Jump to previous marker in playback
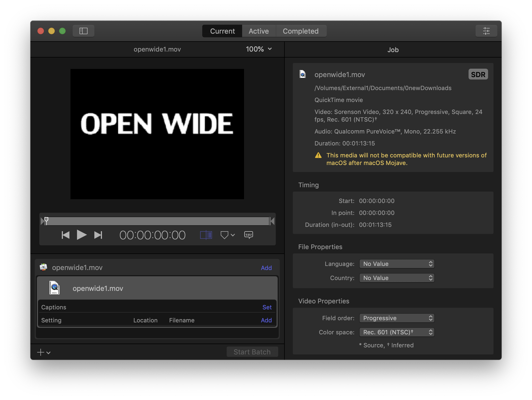Viewport: 532px width, 400px height. point(66,235)
